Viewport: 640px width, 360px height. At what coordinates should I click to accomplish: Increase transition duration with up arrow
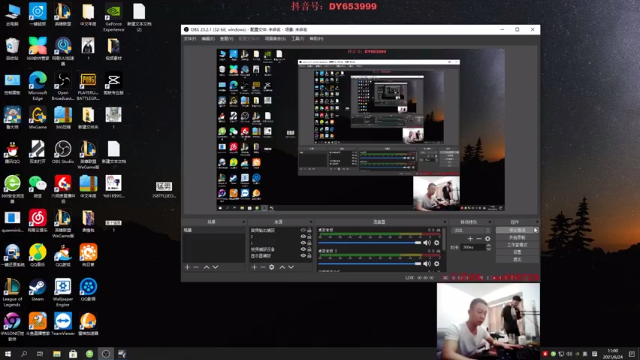click(489, 246)
